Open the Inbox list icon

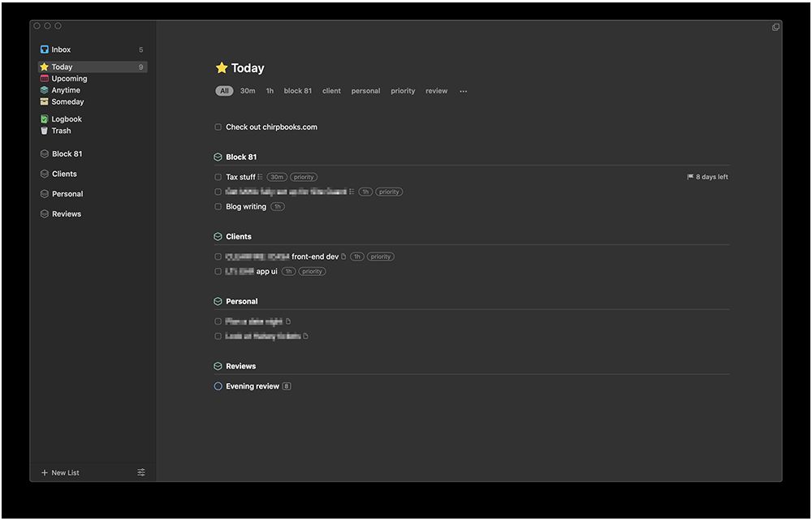(x=45, y=50)
